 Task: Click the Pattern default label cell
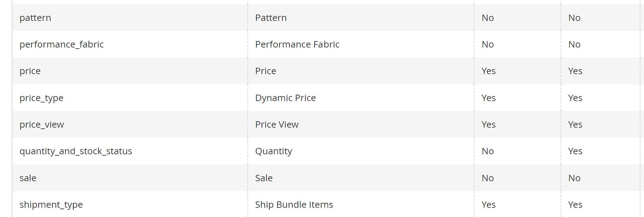(x=271, y=18)
